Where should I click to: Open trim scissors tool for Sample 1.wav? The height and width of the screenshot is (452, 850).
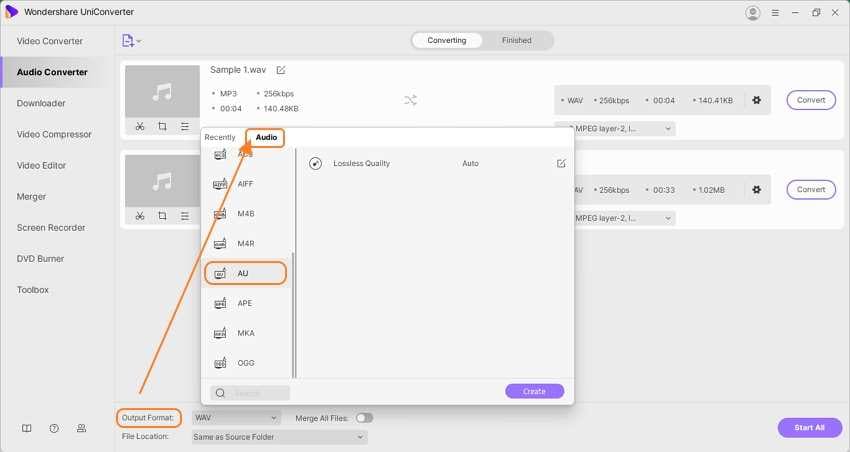point(139,127)
